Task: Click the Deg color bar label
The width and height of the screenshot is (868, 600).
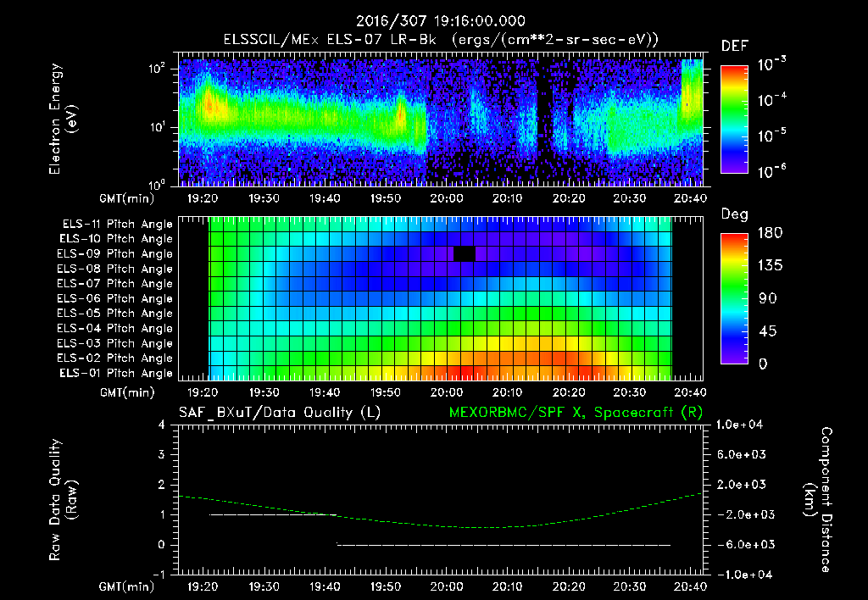Action: click(735, 214)
